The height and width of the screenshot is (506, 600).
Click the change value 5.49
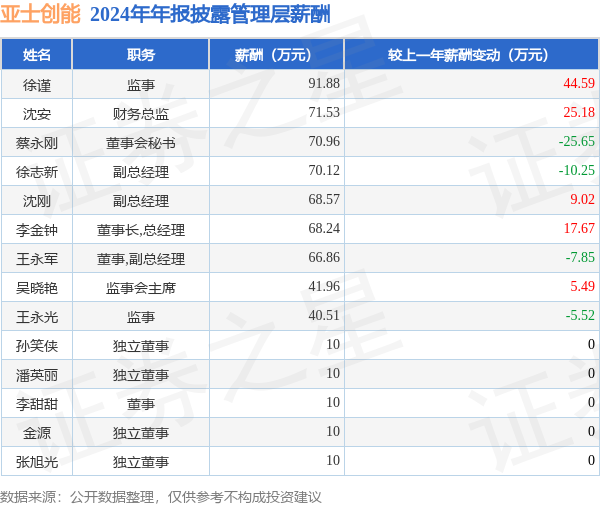[582, 287]
